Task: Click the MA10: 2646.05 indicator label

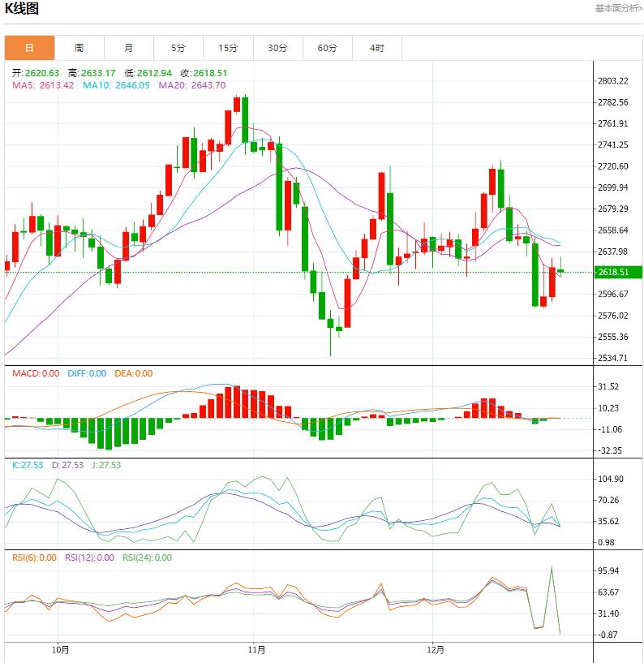Action: pos(116,85)
